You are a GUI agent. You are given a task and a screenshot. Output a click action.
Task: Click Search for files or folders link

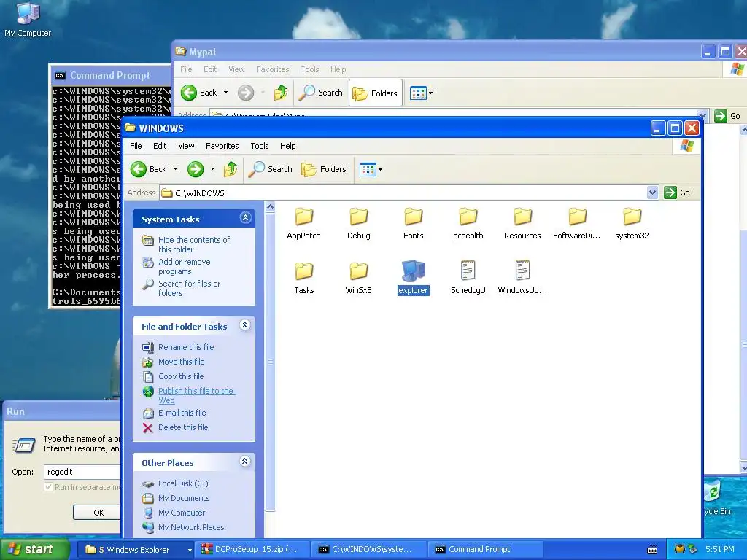coord(189,288)
